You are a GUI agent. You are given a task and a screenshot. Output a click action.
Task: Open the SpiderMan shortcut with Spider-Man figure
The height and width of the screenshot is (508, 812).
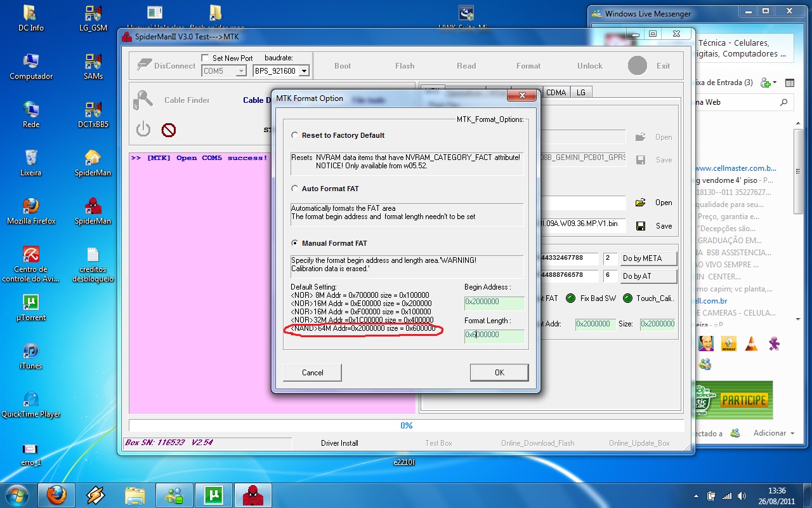[93, 212]
